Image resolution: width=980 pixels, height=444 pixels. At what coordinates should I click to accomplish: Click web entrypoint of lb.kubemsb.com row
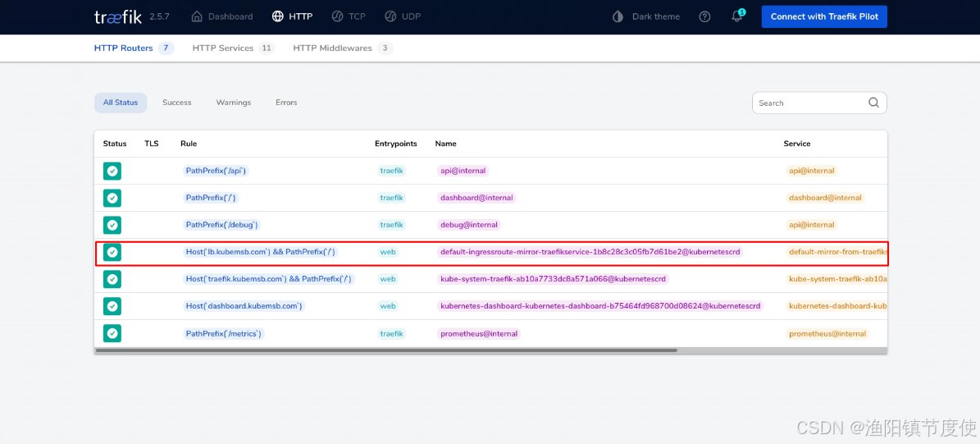pyautogui.click(x=388, y=252)
